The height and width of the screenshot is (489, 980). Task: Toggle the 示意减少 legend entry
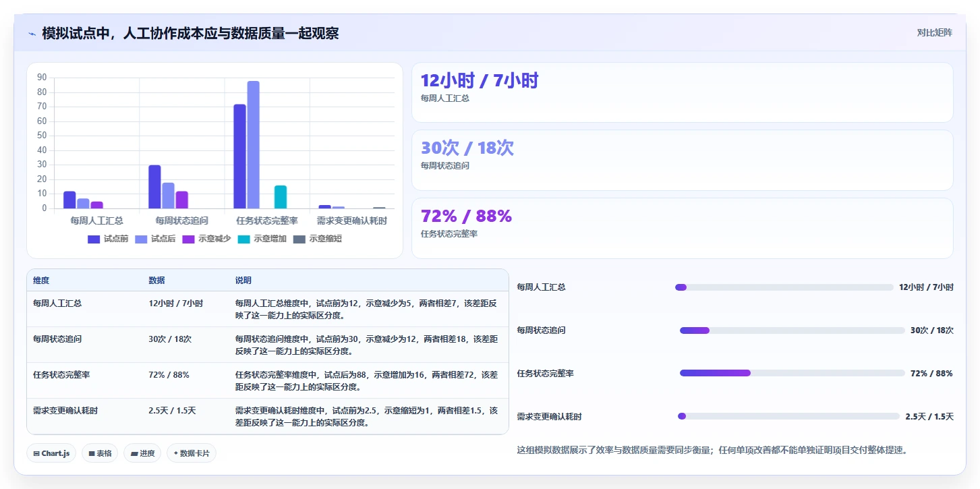point(206,239)
